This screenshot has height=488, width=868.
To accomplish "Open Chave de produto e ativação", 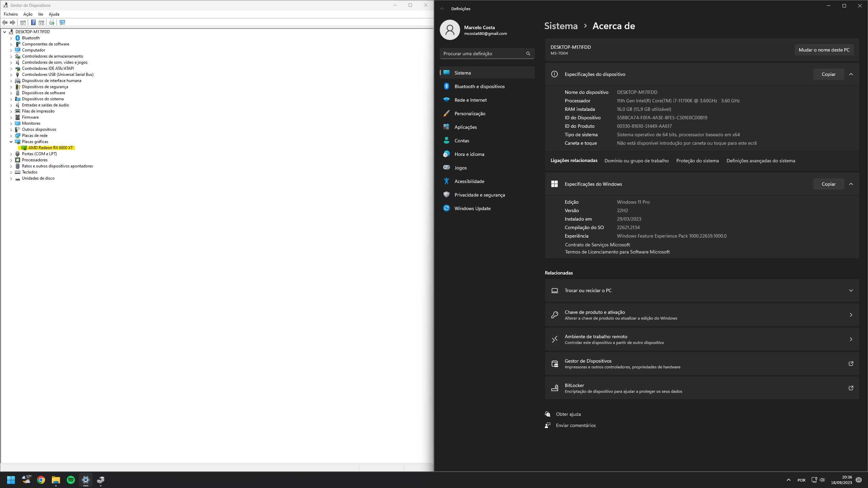I will (x=702, y=315).
